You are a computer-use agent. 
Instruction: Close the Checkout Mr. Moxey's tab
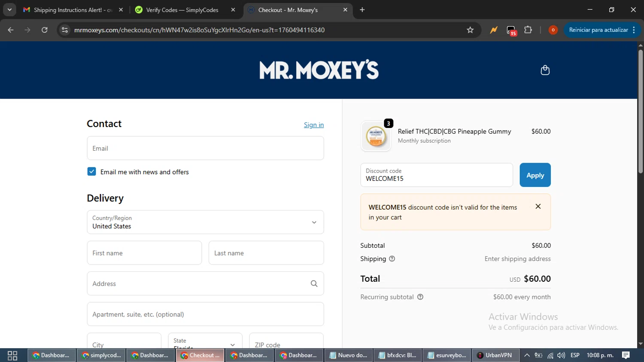coord(345,9)
